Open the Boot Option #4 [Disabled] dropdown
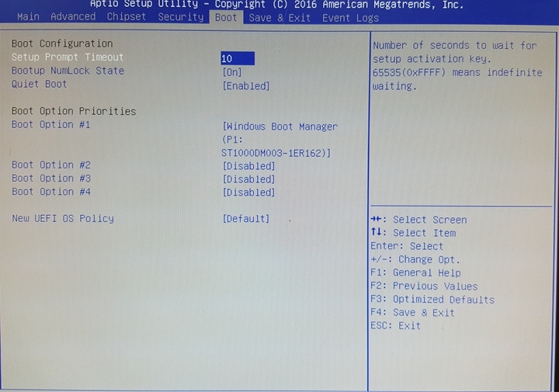Screen dimensions: 559x392 249,193
